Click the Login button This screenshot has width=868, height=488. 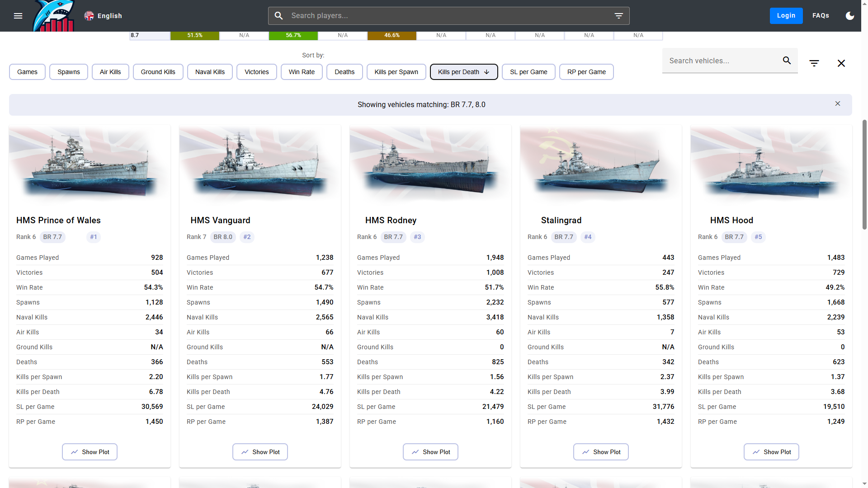pyautogui.click(x=786, y=16)
